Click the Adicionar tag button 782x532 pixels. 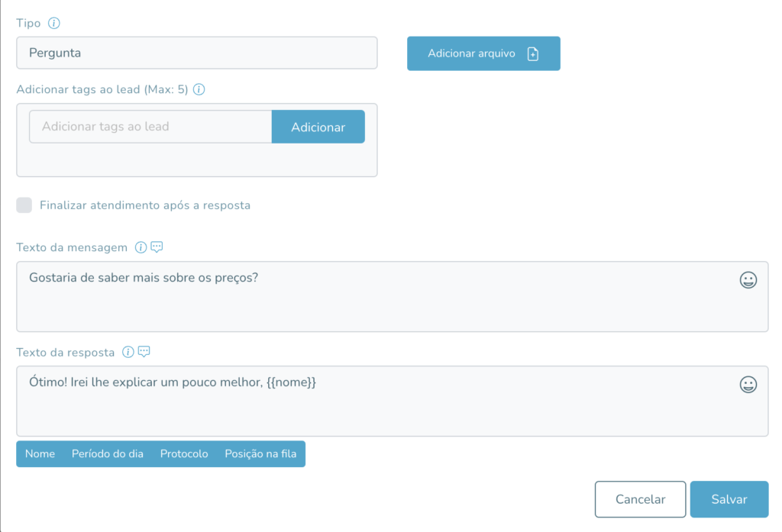coord(318,127)
